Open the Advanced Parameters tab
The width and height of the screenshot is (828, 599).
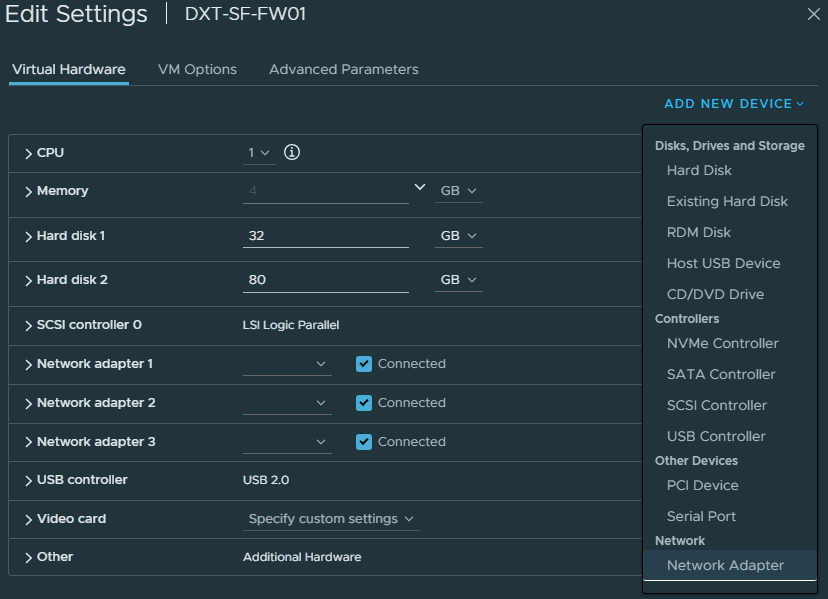[343, 69]
